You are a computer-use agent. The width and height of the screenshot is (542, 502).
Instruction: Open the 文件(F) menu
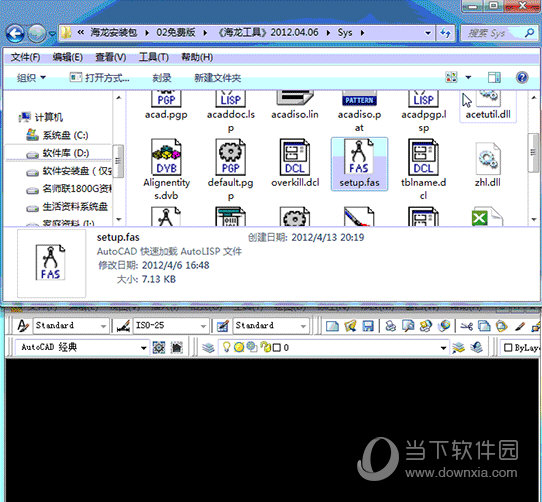pyautogui.click(x=25, y=57)
